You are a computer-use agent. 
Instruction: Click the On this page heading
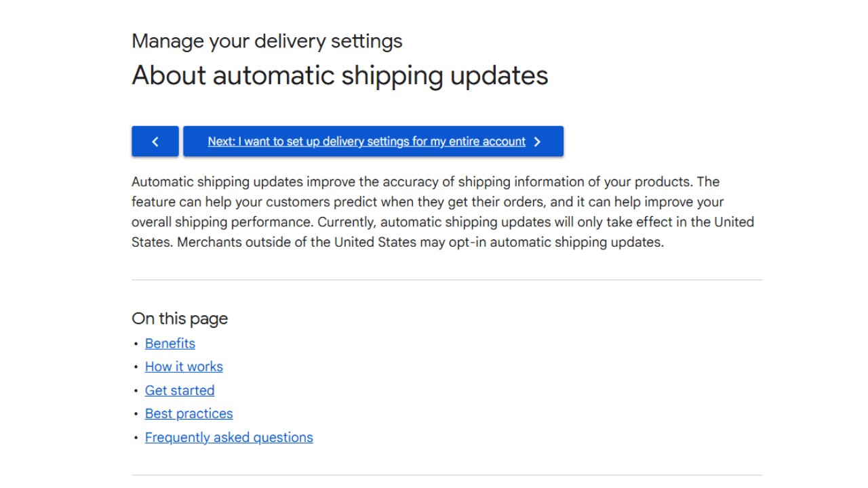(180, 319)
